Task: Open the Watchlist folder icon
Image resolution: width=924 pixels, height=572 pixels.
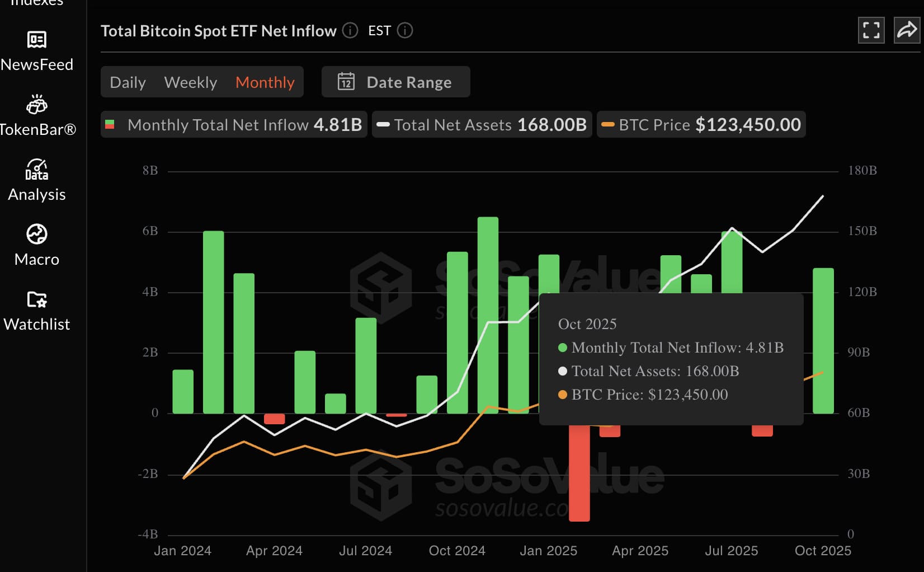Action: click(x=37, y=299)
